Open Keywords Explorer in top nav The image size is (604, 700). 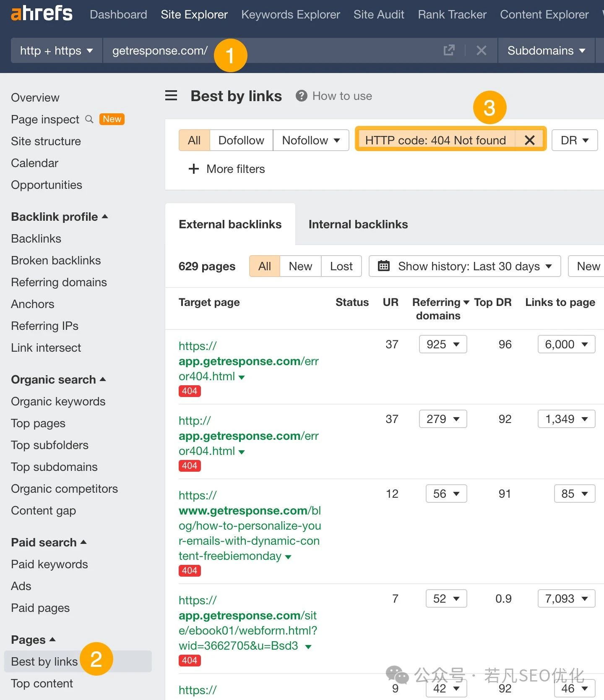[291, 14]
